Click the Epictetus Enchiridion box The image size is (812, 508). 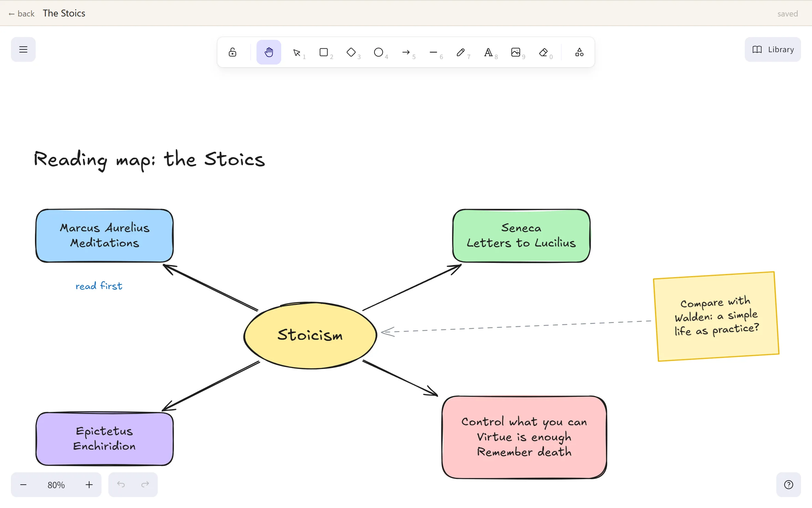click(105, 439)
